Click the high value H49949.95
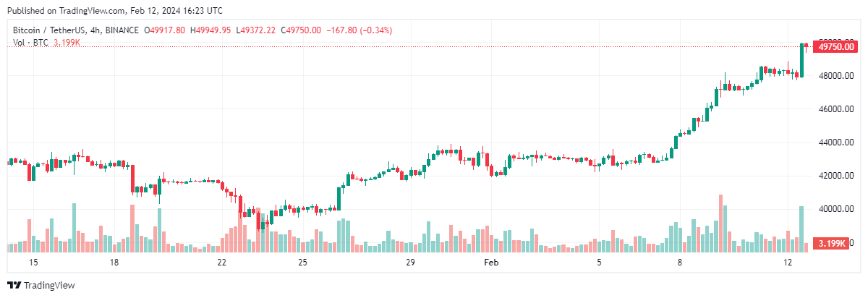This screenshot has width=868, height=298. point(210,30)
